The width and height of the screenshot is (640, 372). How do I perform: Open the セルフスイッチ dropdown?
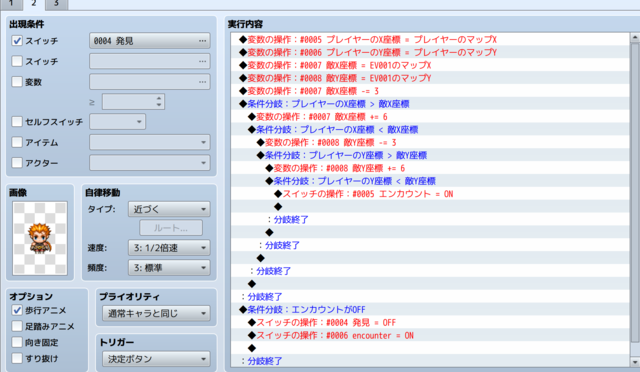click(118, 122)
